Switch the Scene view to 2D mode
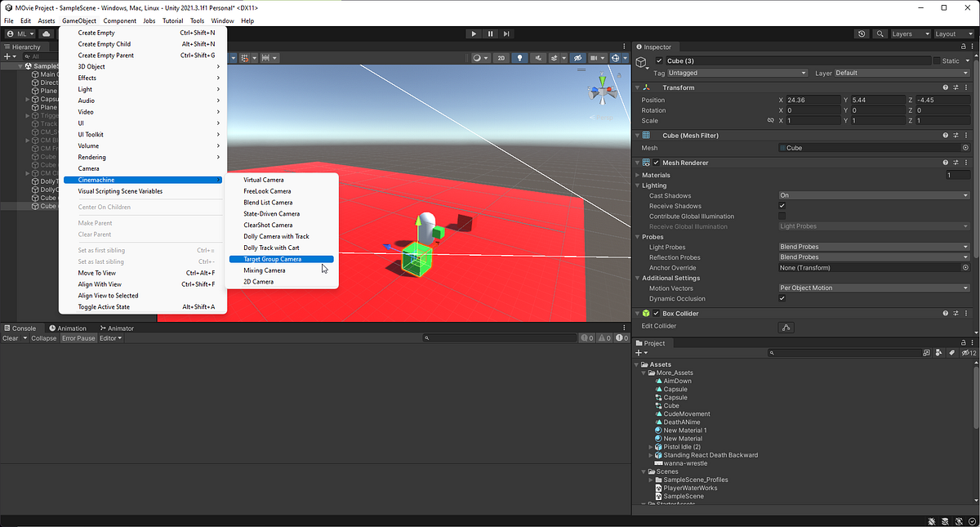 pyautogui.click(x=501, y=57)
